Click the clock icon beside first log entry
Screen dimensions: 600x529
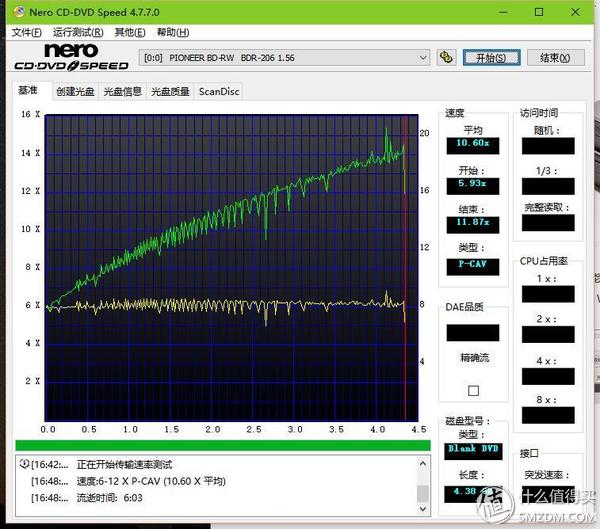click(24, 464)
